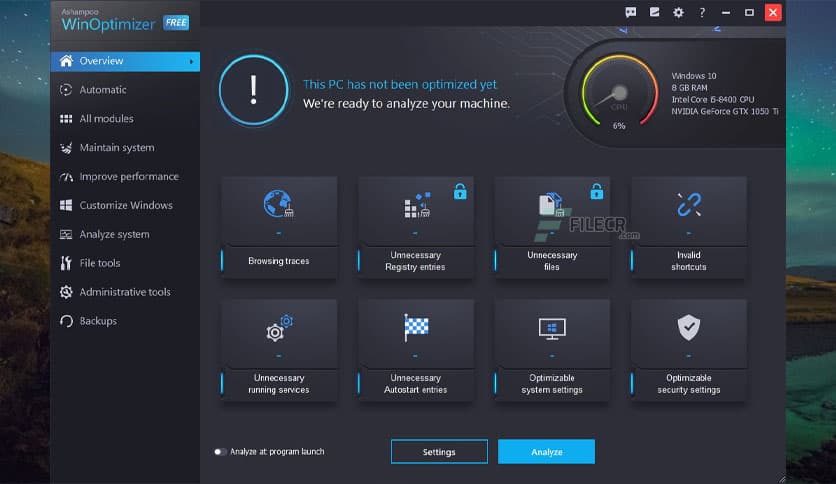Screen dimensions: 836x484
Task: Click the 8 GB RAM text
Action: click(689, 87)
